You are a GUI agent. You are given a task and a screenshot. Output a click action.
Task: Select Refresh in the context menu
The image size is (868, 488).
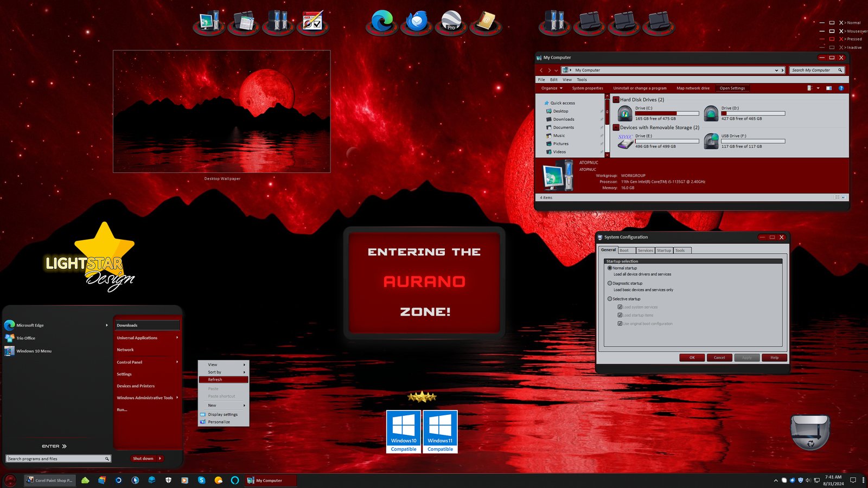click(x=224, y=380)
